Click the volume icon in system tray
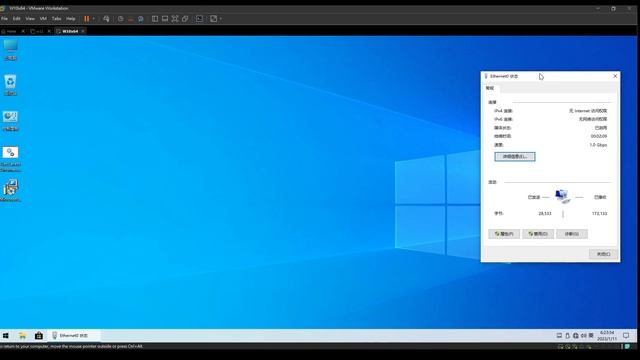The image size is (640, 360). click(x=584, y=336)
